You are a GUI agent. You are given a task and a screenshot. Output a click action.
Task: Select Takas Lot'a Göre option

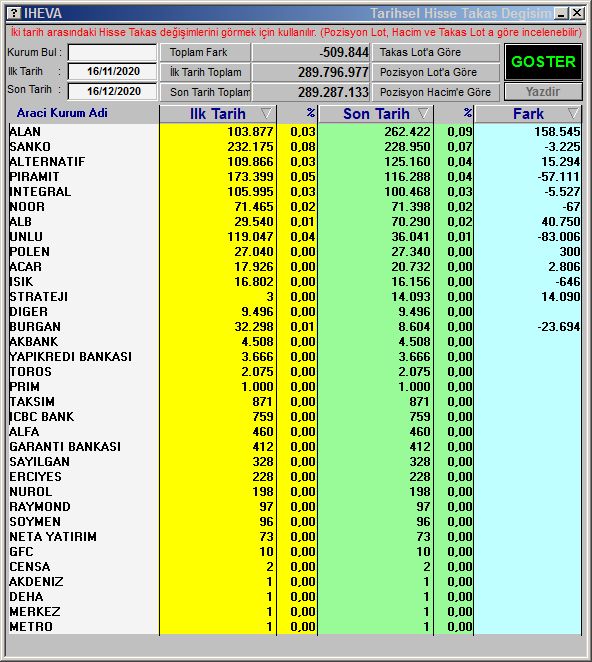[x=435, y=52]
